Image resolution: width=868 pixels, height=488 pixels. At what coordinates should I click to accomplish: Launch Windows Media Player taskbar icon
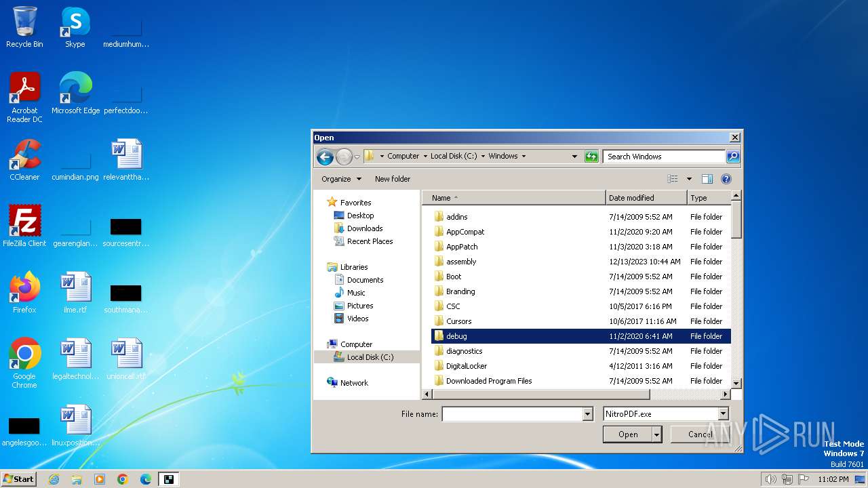(100, 479)
